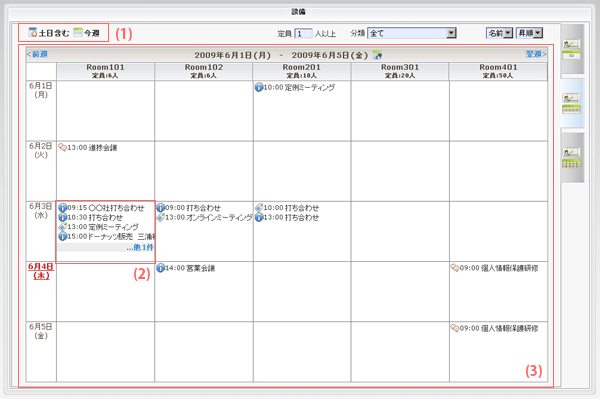The image size is (600, 399).
Task: Expand the 分類 category dropdown
Action: (412, 33)
